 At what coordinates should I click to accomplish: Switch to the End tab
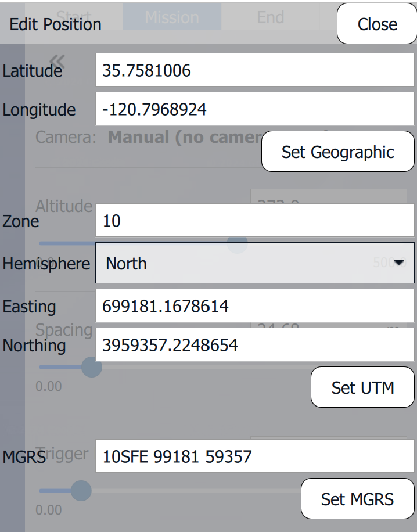point(270,17)
